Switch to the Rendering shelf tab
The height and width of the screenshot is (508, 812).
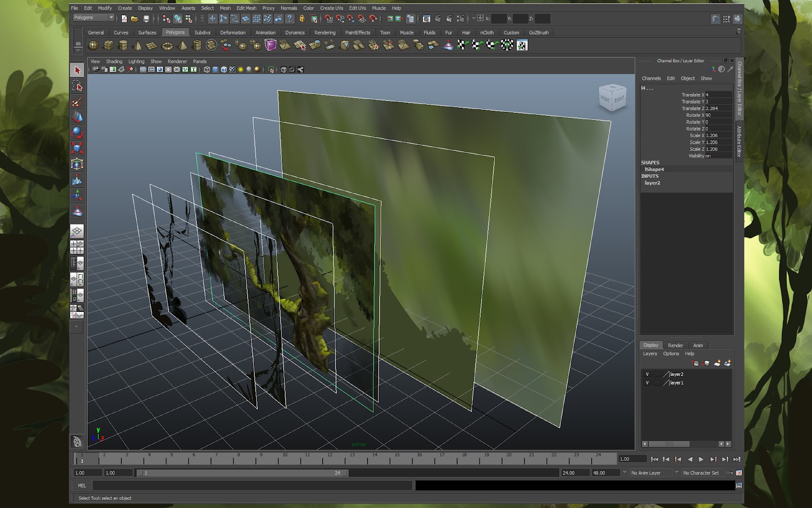coord(324,32)
